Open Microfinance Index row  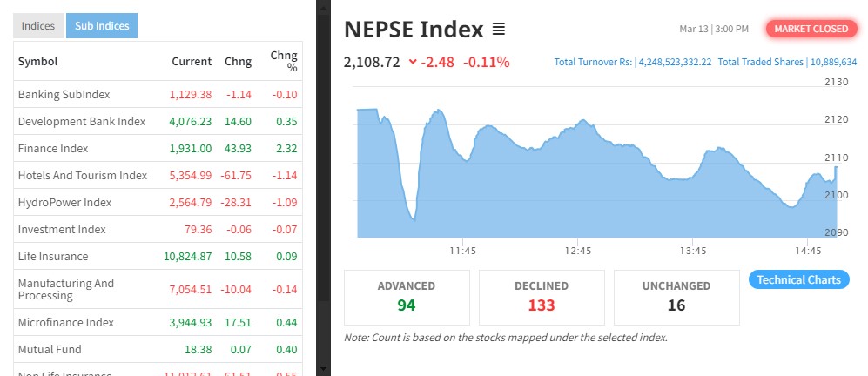click(x=66, y=322)
